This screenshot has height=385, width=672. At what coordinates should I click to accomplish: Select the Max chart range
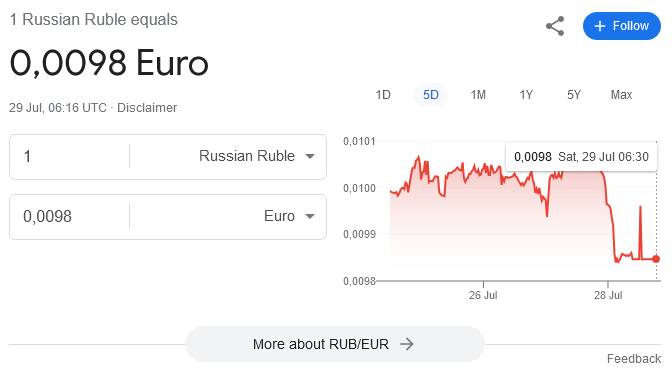tap(621, 95)
